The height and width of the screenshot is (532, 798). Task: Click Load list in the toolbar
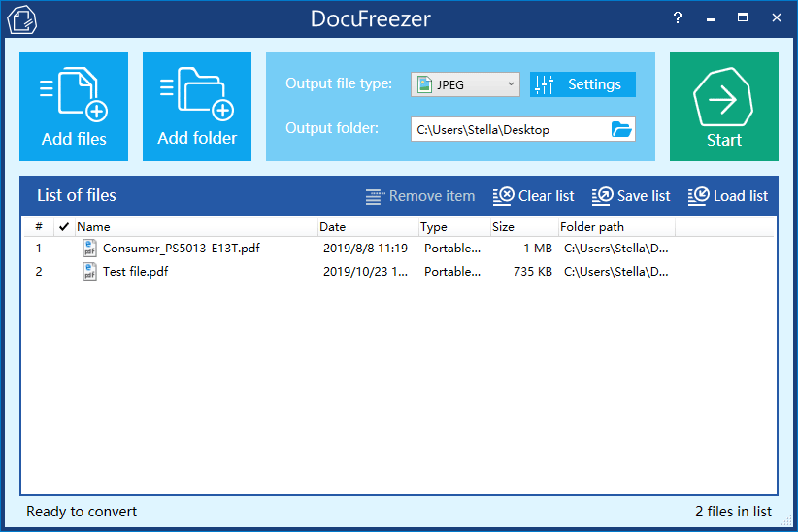pyautogui.click(x=728, y=196)
